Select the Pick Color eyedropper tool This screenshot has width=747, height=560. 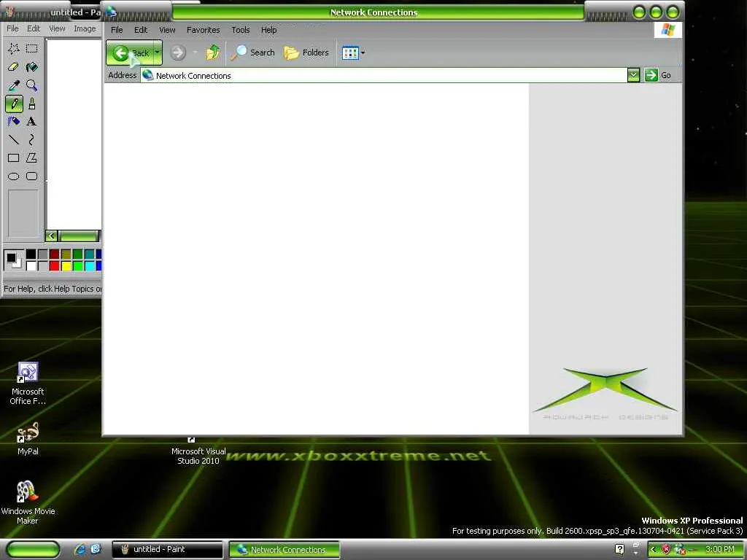[x=13, y=85]
